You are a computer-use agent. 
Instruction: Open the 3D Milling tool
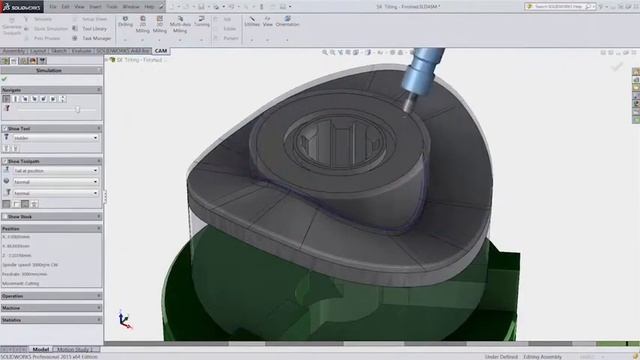pos(160,24)
